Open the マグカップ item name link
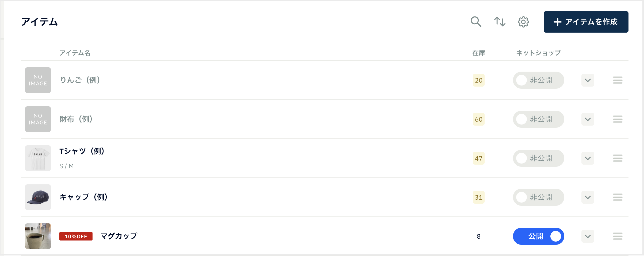This screenshot has height=256, width=644. [x=119, y=236]
